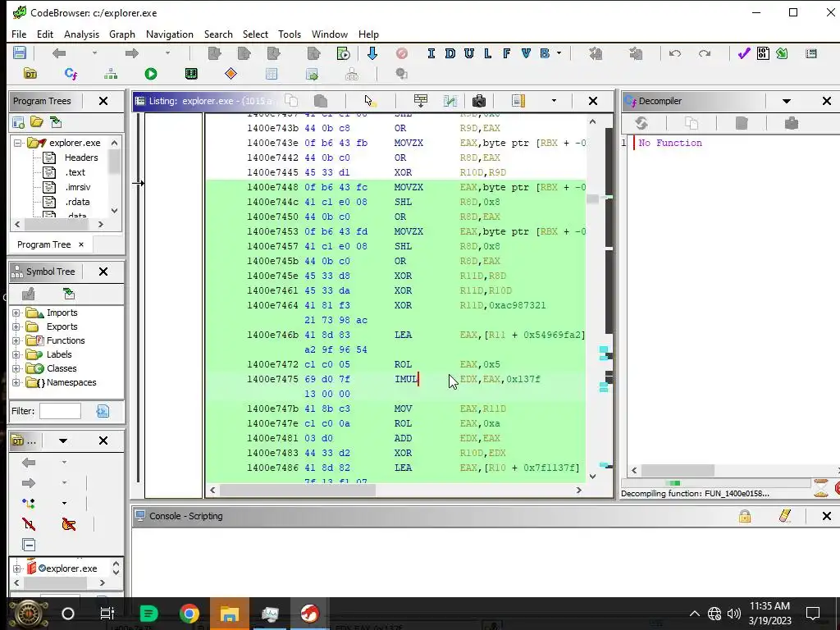
Task: Click the Listing horizontal scrollbar thumb
Action: coord(298,491)
